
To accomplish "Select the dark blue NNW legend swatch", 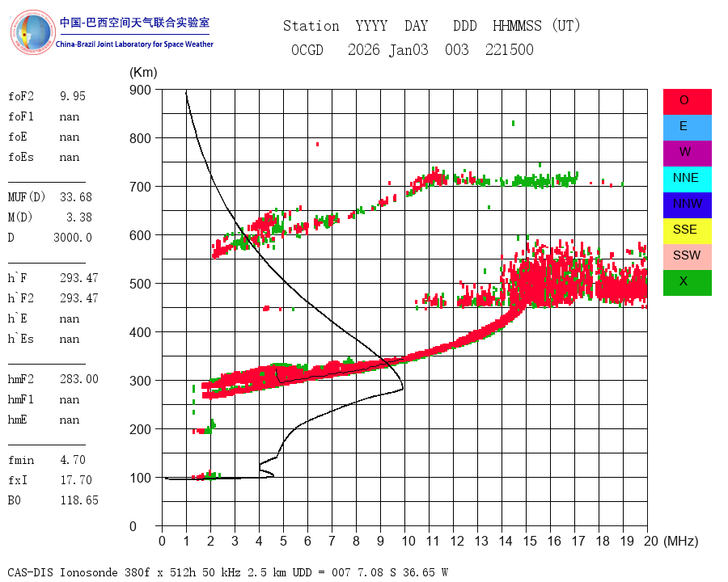I will 687,205.
